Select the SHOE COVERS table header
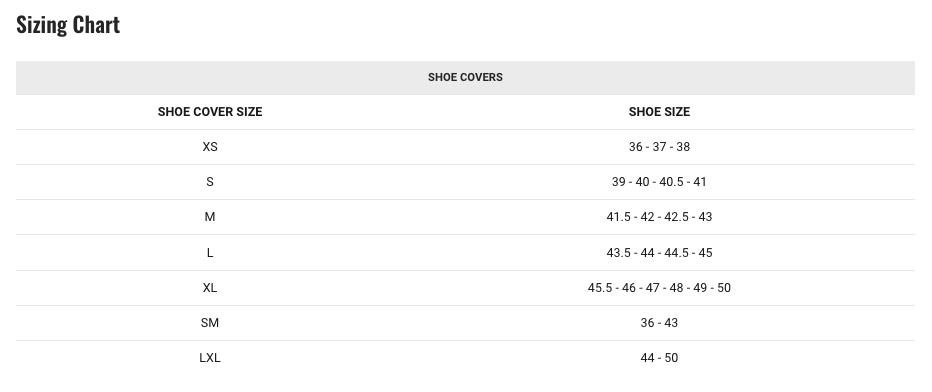 465,77
